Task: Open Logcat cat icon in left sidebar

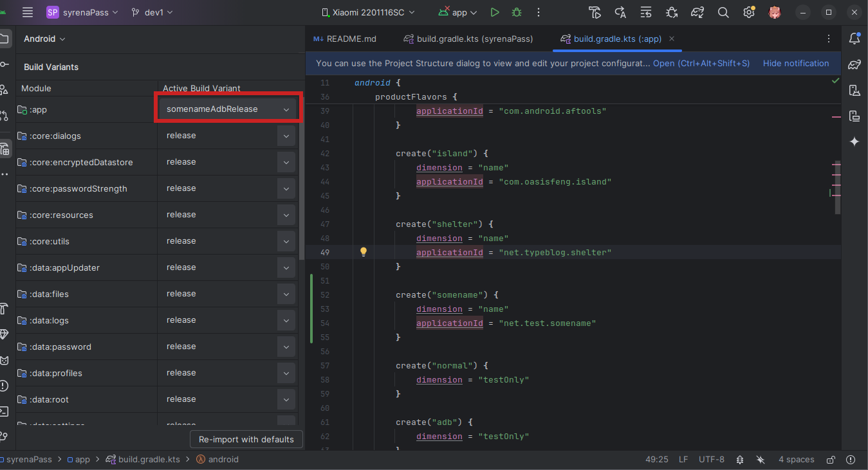Action: click(4, 360)
